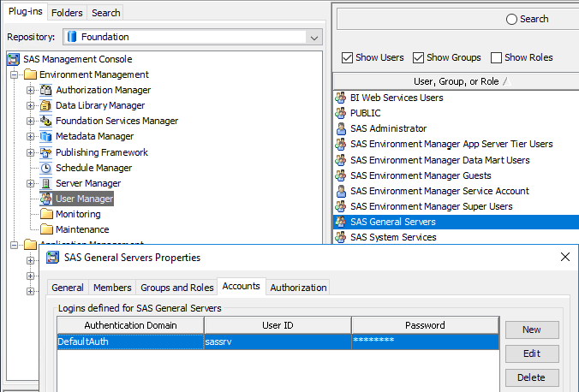Uncheck the Show Users checkbox
This screenshot has height=392, width=579.
[x=348, y=58]
